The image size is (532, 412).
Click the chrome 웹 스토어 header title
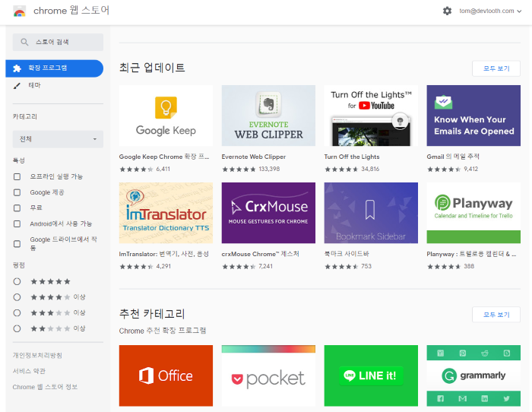click(71, 11)
